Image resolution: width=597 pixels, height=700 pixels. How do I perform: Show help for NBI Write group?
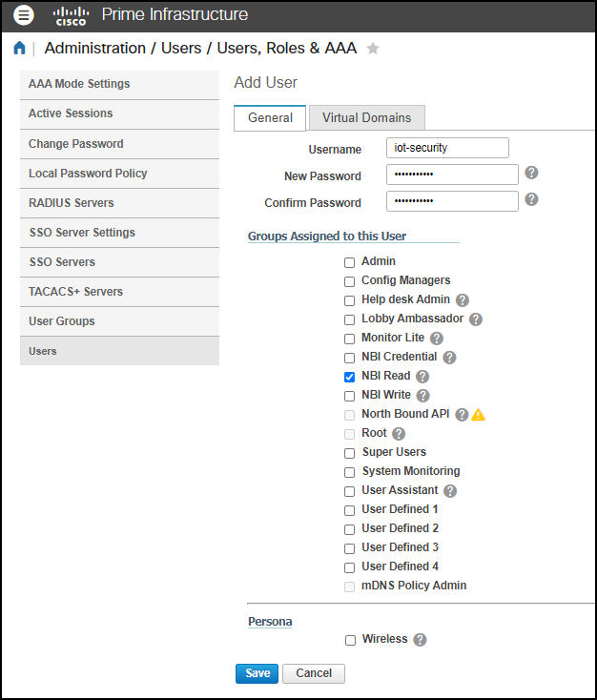tap(422, 396)
